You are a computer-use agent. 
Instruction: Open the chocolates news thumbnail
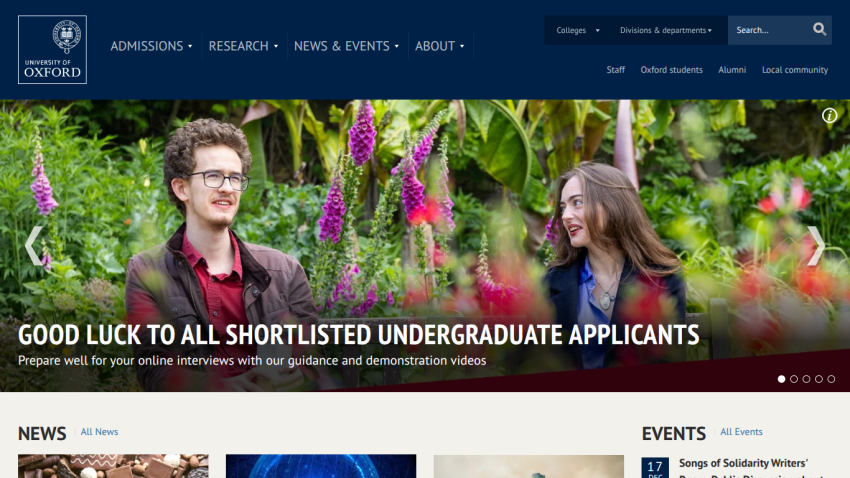click(113, 466)
